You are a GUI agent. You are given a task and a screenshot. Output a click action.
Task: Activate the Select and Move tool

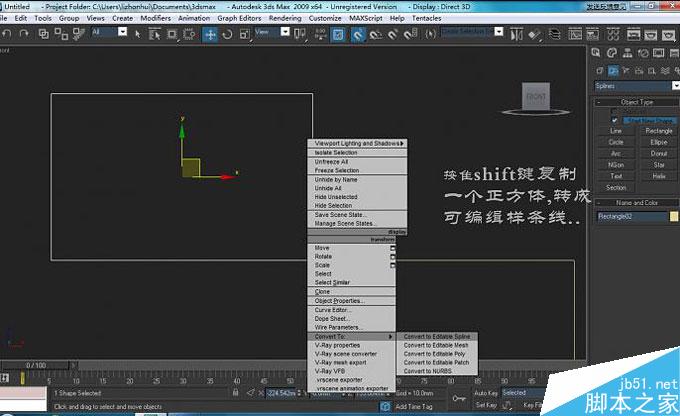[210, 34]
